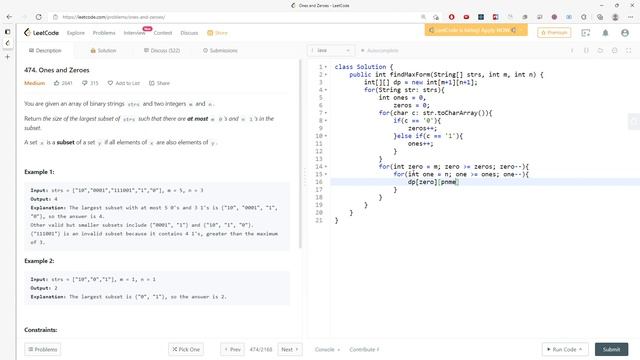Fold code at line 14 arrow
The height and width of the screenshot is (360, 640).
click(326, 167)
